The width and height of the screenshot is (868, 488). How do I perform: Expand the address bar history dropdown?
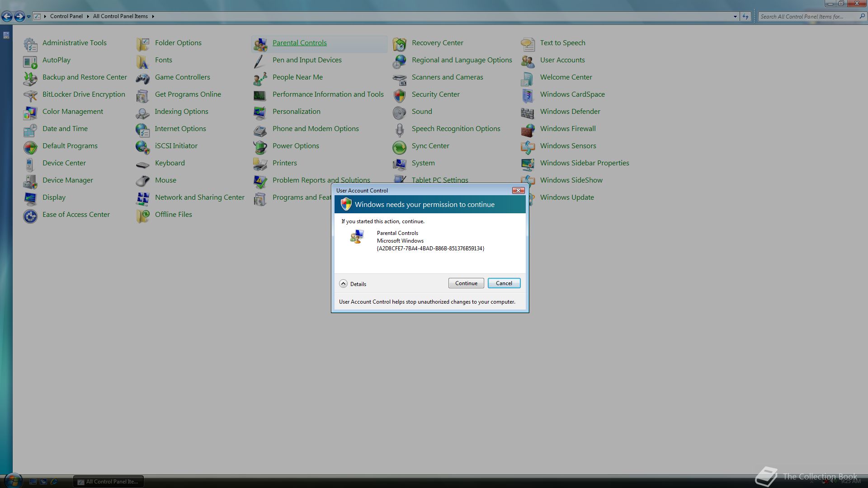[x=735, y=17]
